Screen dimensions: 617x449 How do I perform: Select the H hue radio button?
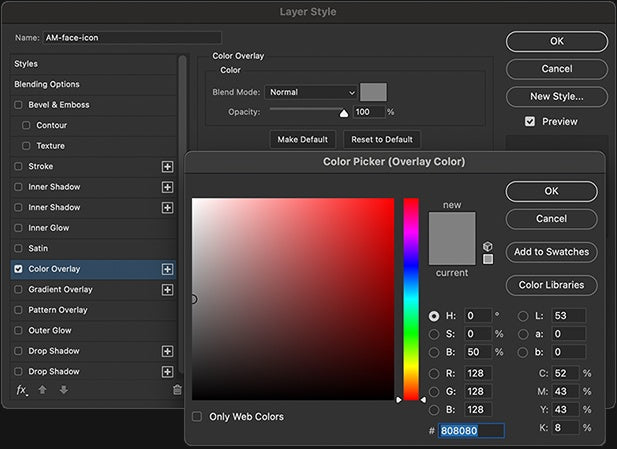434,316
